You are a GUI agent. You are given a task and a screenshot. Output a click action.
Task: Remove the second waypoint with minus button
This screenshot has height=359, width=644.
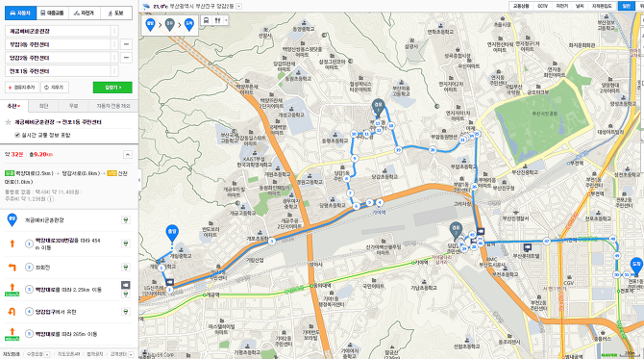[126, 58]
